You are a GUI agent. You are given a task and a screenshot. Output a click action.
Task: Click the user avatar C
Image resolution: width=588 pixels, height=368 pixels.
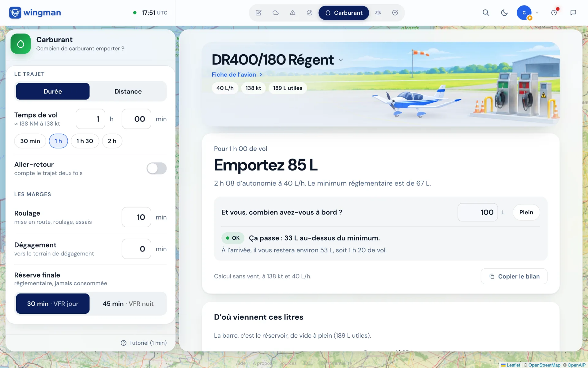(524, 13)
